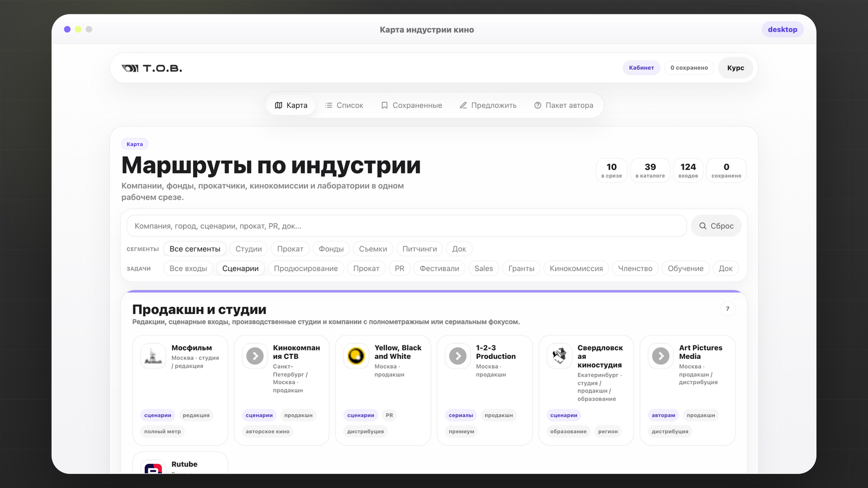This screenshot has height=488, width=868.
Task: Toggle the Студии segment filter
Action: point(249,249)
